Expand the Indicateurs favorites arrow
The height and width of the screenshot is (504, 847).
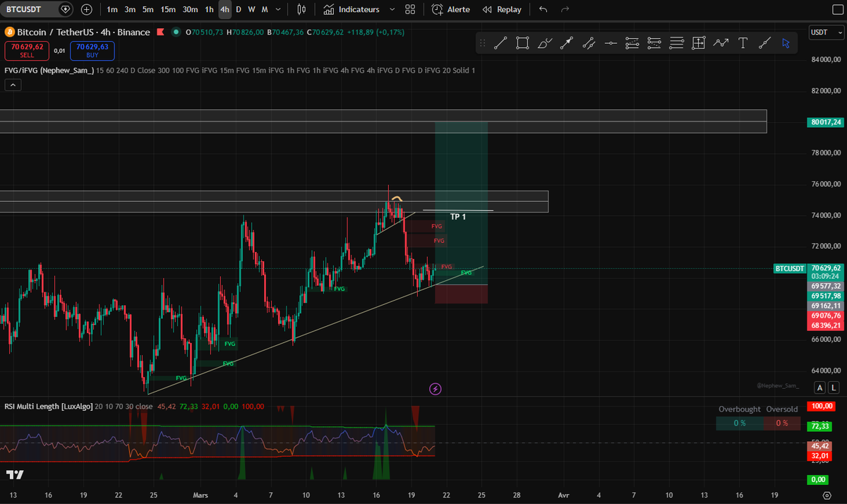click(392, 9)
